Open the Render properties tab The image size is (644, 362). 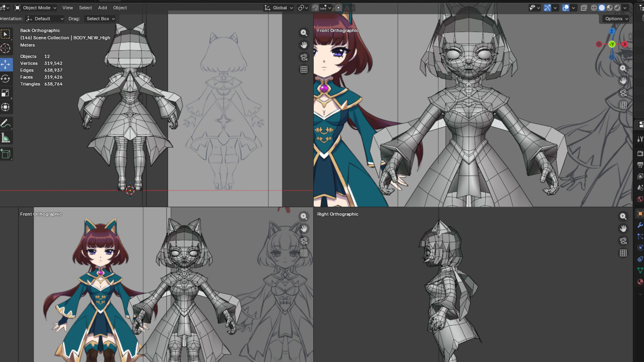point(640,154)
